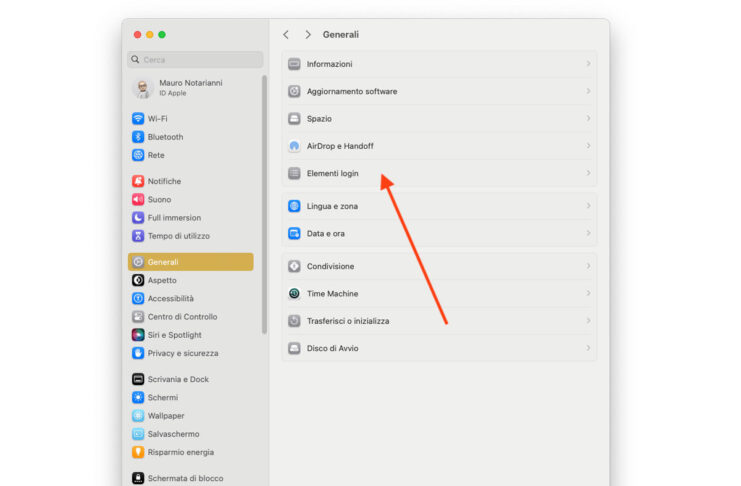Go to Privacy e sicurezza settings
Screen dimensions: 741x486
[x=190, y=353]
